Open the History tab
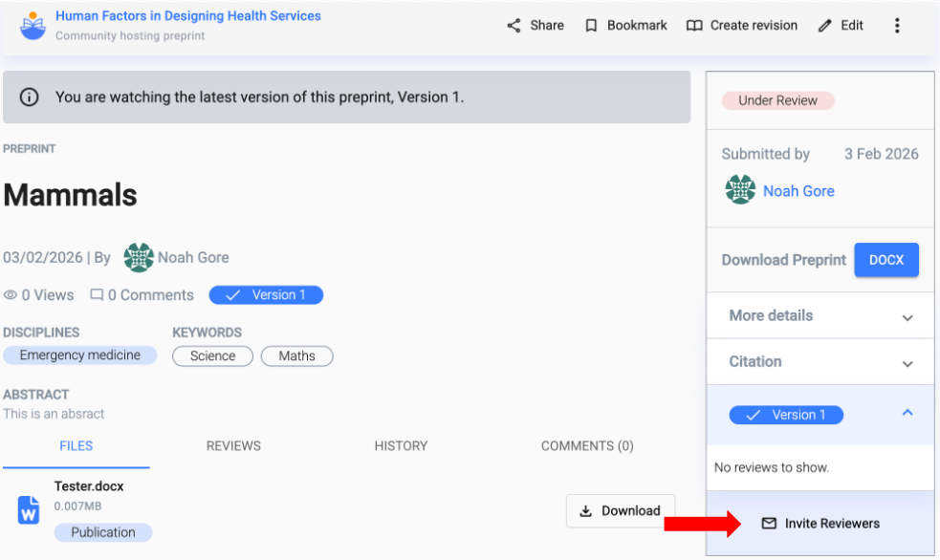The width and height of the screenshot is (940, 560). (401, 445)
